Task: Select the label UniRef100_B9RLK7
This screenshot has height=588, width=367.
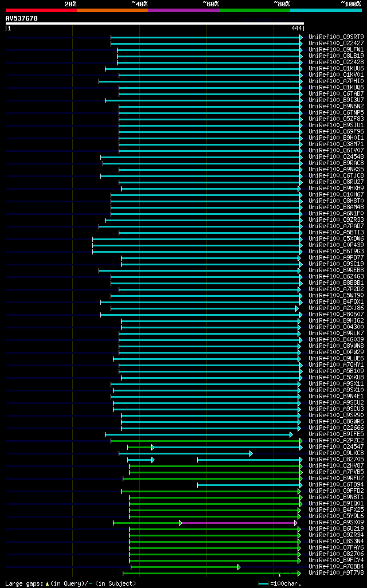Action: pos(336,334)
